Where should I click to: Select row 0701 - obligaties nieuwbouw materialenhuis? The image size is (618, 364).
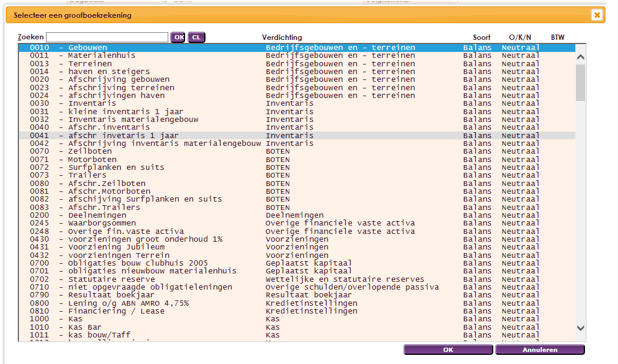click(x=297, y=271)
